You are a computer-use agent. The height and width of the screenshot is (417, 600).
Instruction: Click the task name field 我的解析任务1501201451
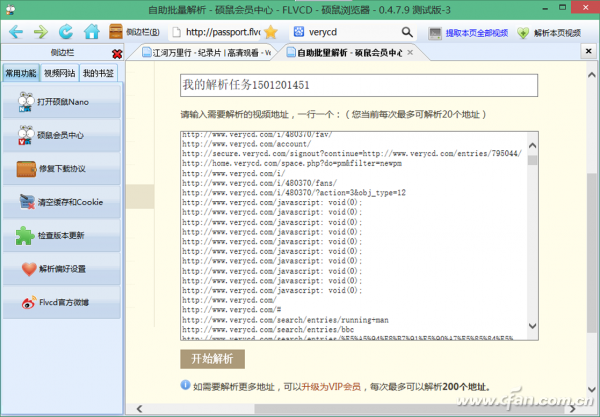coord(359,85)
